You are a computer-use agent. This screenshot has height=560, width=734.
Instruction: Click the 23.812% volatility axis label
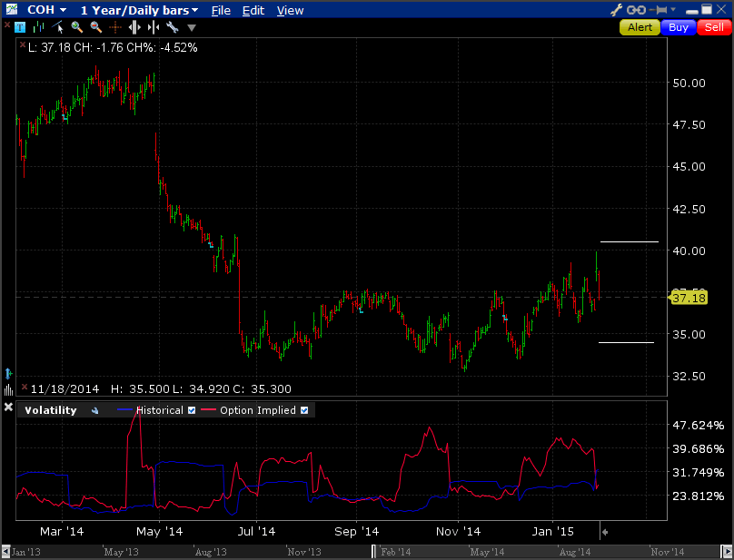pos(699,496)
